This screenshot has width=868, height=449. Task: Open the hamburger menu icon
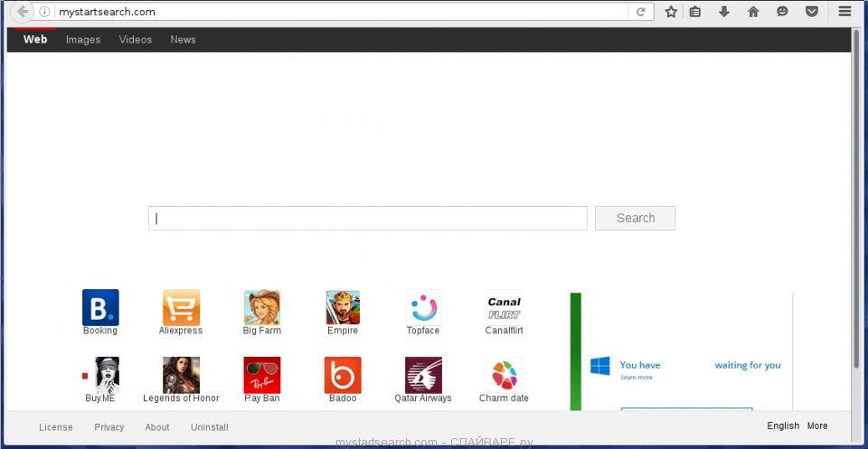click(x=844, y=11)
